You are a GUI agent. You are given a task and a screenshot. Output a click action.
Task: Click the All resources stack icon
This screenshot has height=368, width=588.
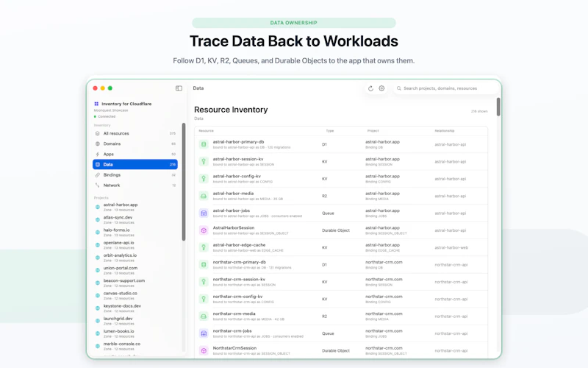click(98, 133)
